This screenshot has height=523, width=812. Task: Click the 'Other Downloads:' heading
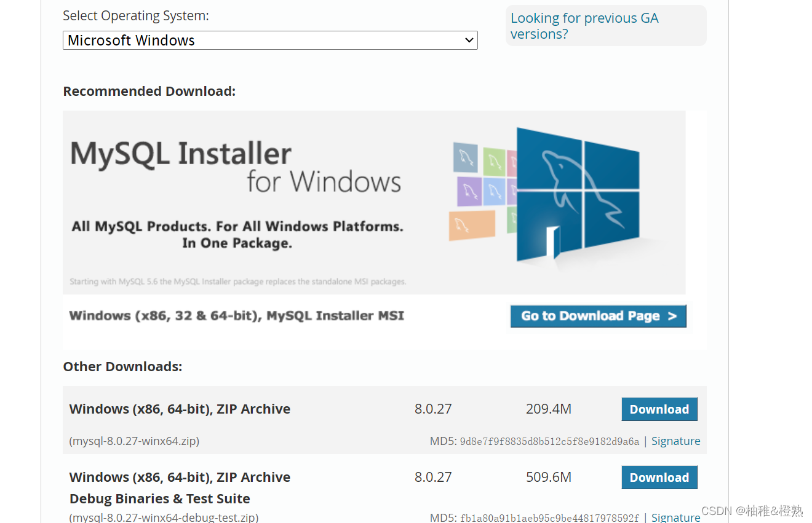point(122,367)
